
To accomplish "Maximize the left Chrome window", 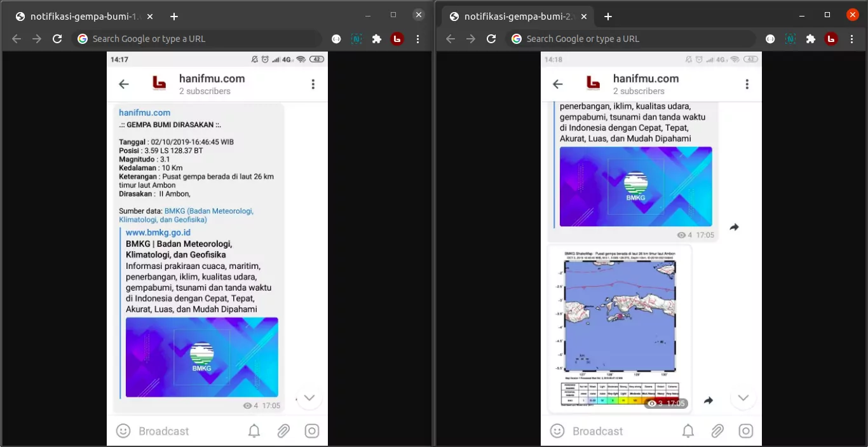I will point(393,15).
